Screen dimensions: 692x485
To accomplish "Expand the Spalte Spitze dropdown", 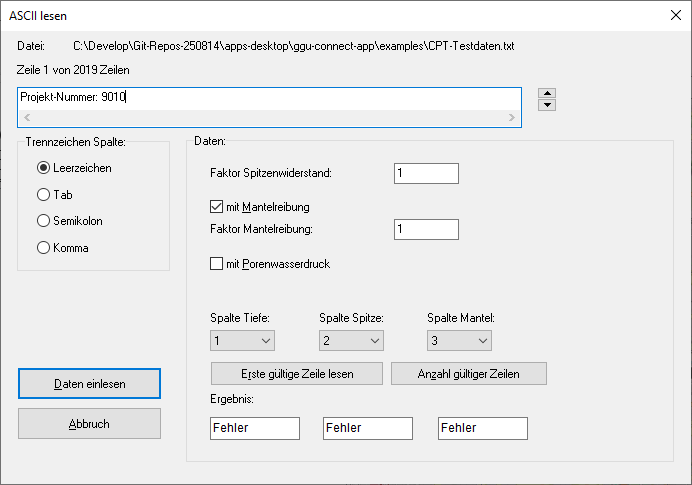I will click(350, 341).
